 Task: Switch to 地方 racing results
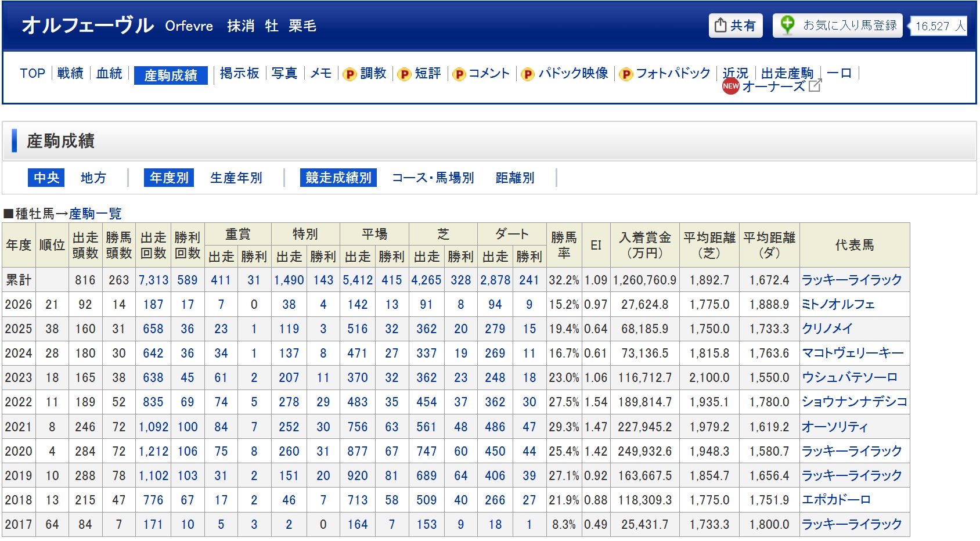[93, 178]
